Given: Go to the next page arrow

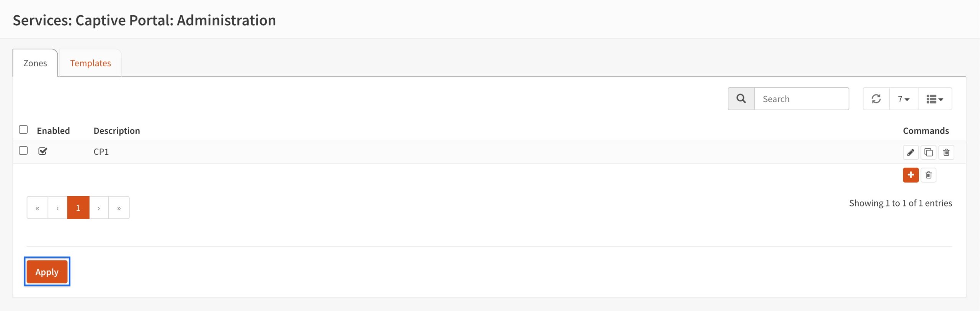Looking at the screenshot, I should 99,208.
